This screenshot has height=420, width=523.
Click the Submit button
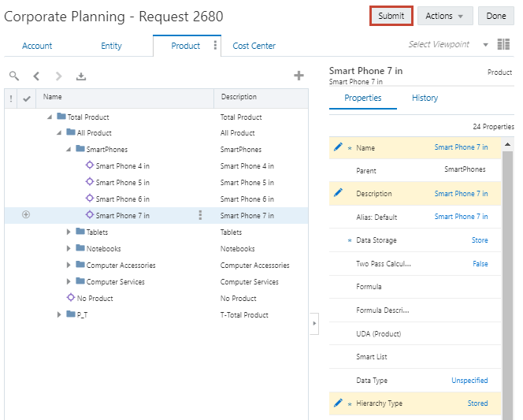pyautogui.click(x=391, y=16)
